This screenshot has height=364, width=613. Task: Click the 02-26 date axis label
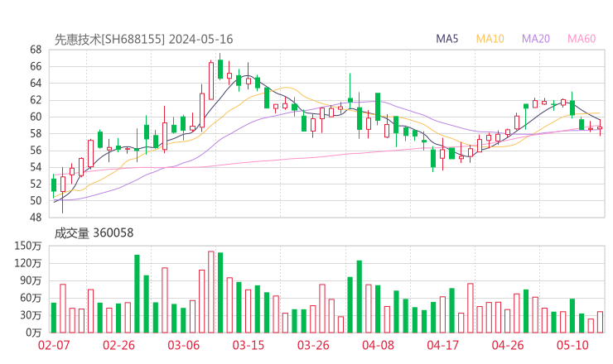[x=118, y=345]
